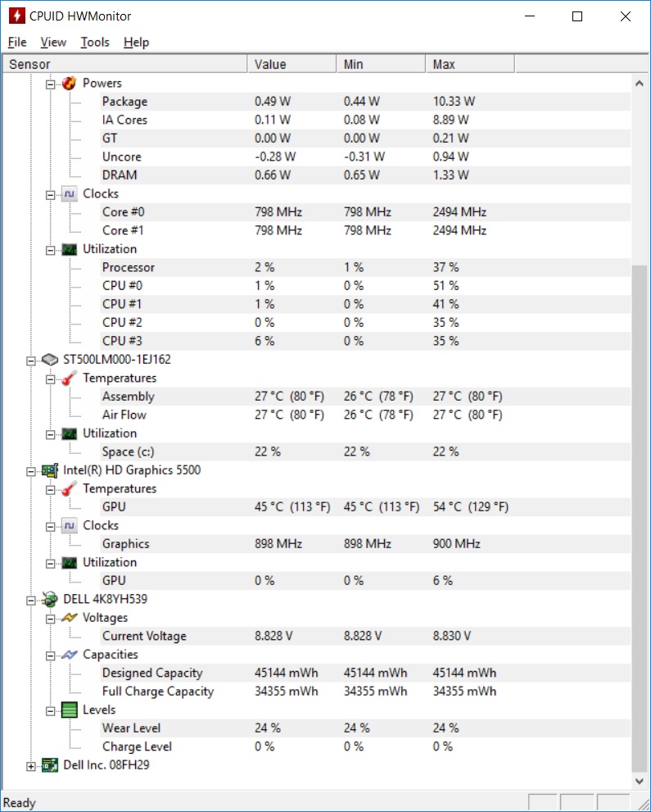Image resolution: width=651 pixels, height=812 pixels.
Task: Click the scrollbar up arrow
Action: [x=640, y=83]
